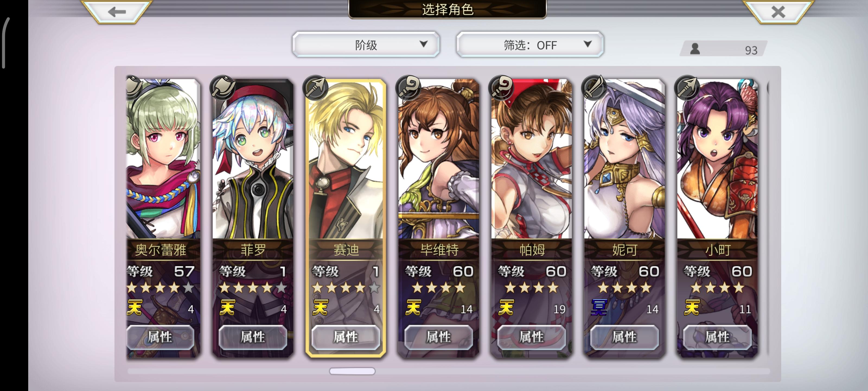Viewport: 868px width, 391px height.
Task: Go back with the arrow button
Action: 117,12
